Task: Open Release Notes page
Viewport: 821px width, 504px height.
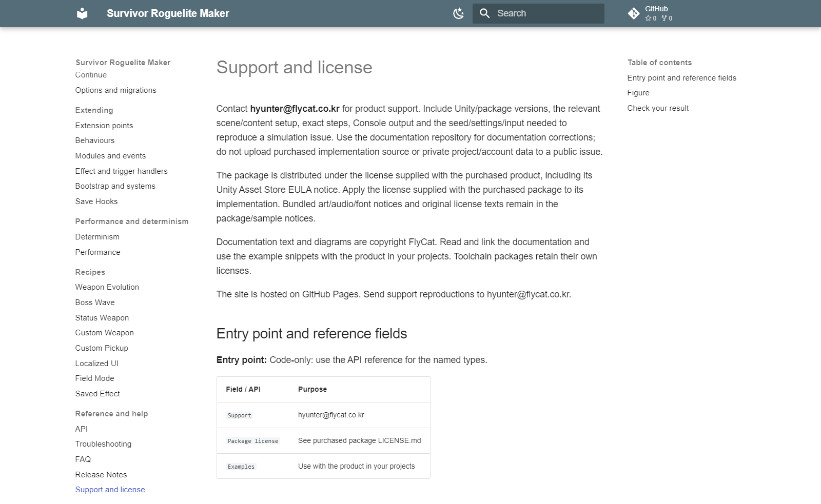Action: [x=101, y=475]
